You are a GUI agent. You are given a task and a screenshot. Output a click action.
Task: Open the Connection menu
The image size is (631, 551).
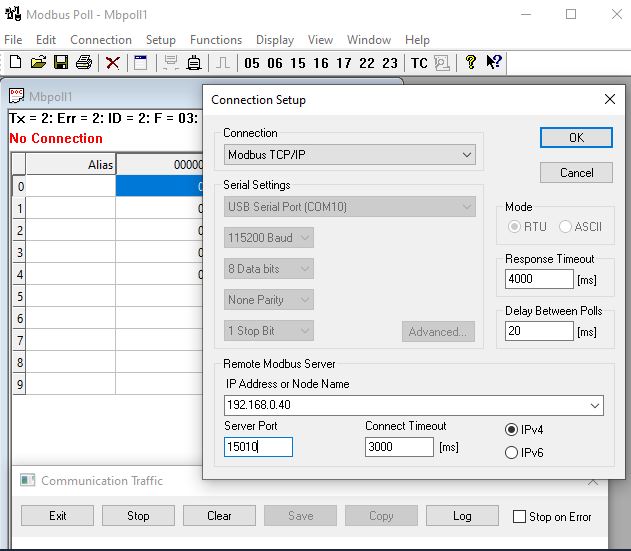click(101, 40)
